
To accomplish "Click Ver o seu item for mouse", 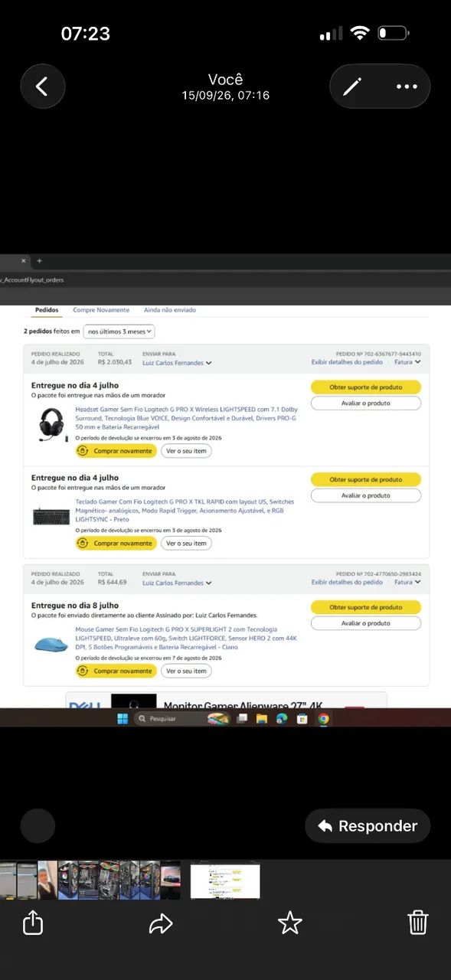I will 186,671.
